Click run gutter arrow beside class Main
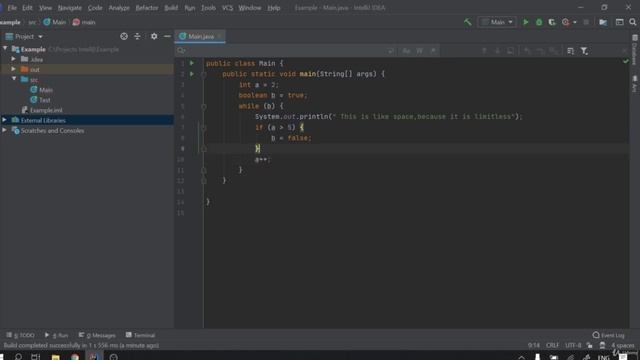Viewport: 640px width, 360px height. coord(192,63)
